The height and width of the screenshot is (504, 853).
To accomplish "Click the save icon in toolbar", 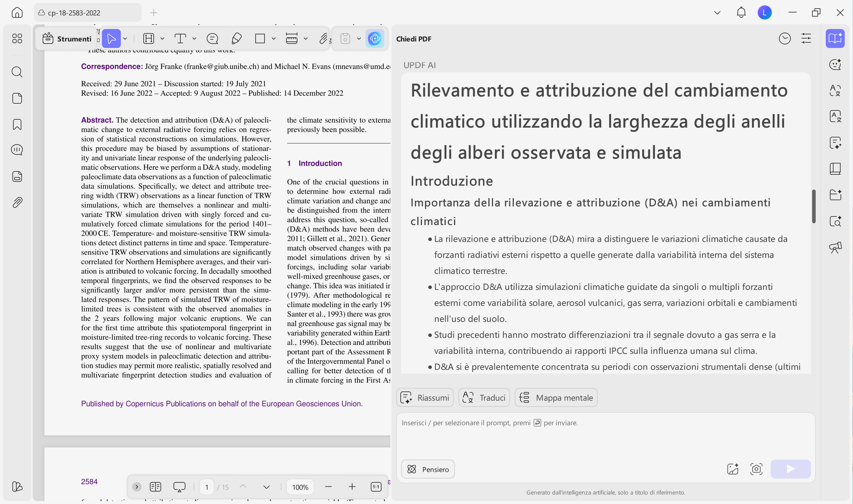I will (345, 39).
